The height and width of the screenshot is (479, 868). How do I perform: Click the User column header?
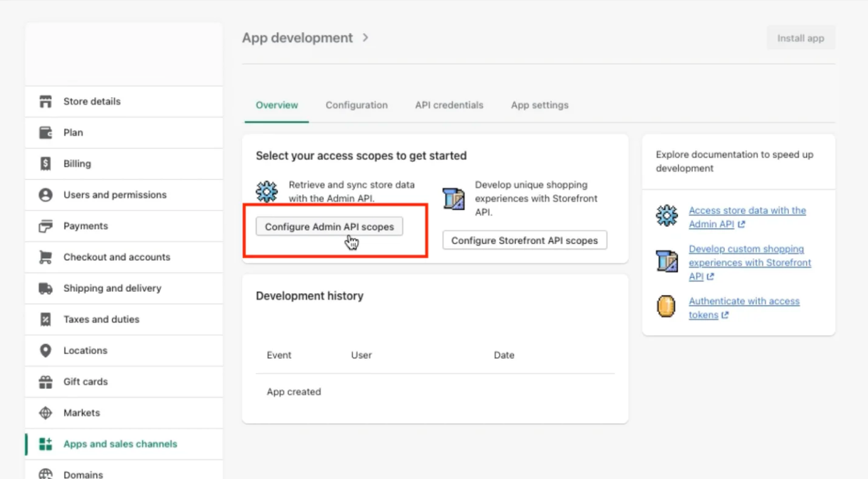tap(362, 355)
